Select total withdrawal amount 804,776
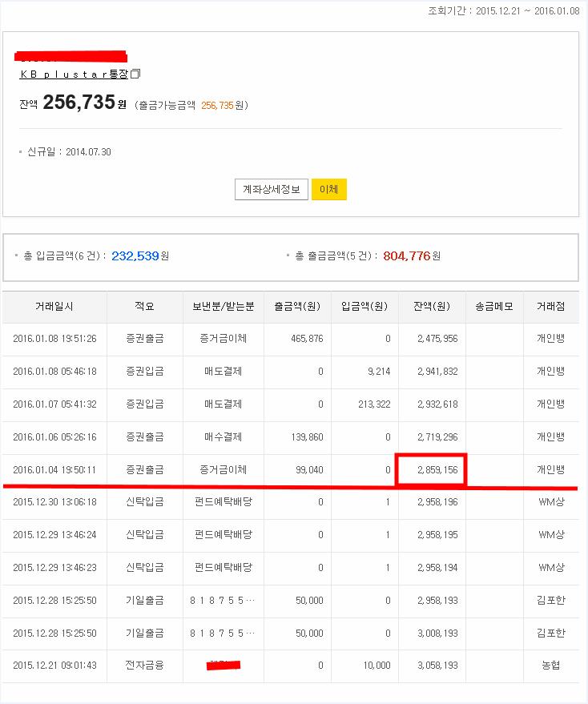This screenshot has height=704, width=588. click(x=407, y=256)
